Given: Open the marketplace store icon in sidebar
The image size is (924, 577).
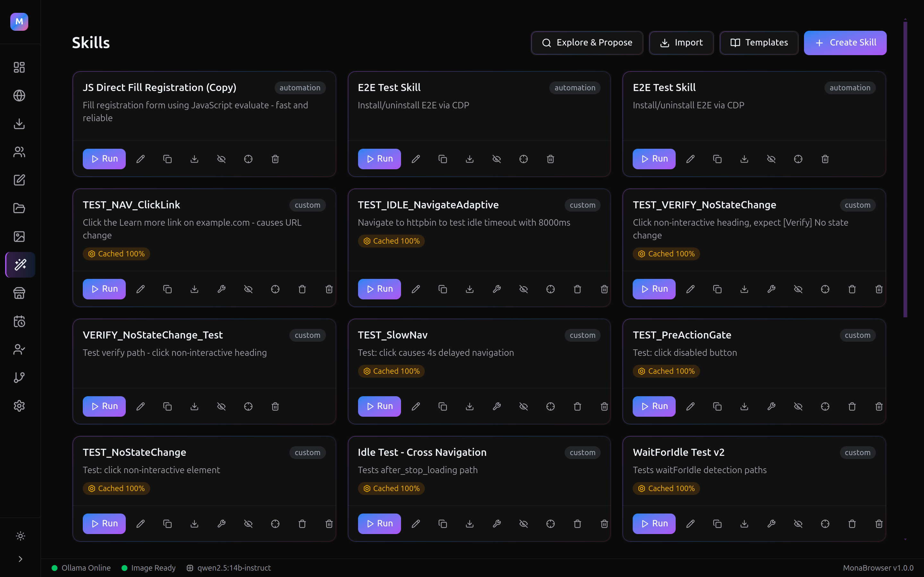Looking at the screenshot, I should (19, 293).
